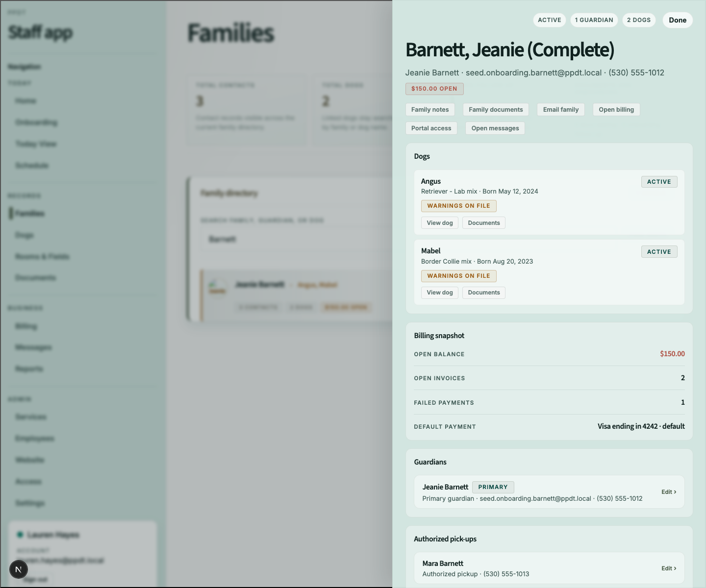Screen dimensions: 706x588
Task: Click Visa ending in 4242 default payment
Action: click(x=641, y=426)
